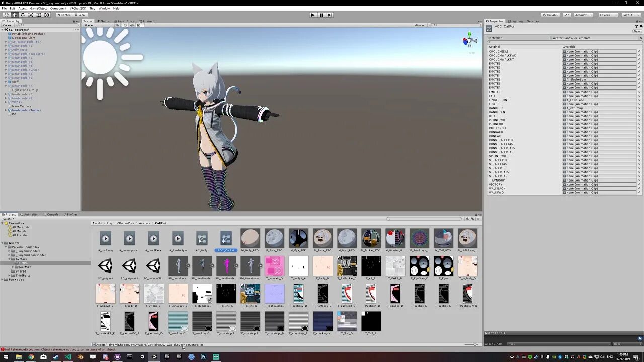Switch to the Animator tab
The image size is (644, 362).
tap(147, 21)
